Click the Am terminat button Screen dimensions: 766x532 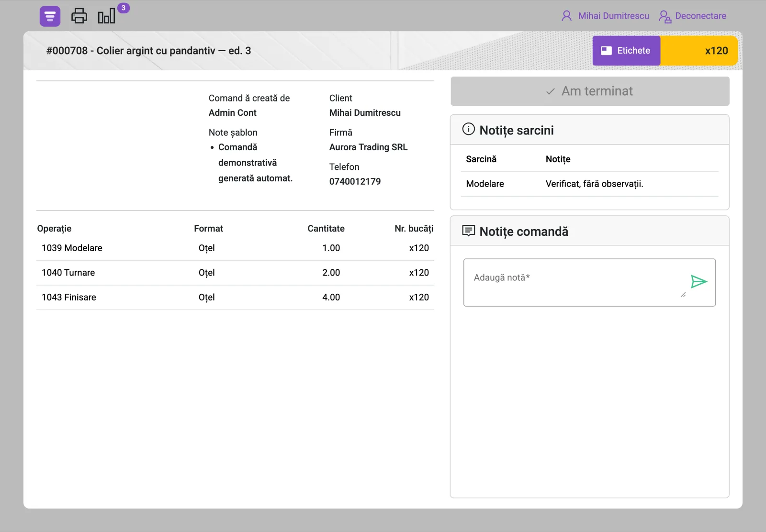coord(590,91)
